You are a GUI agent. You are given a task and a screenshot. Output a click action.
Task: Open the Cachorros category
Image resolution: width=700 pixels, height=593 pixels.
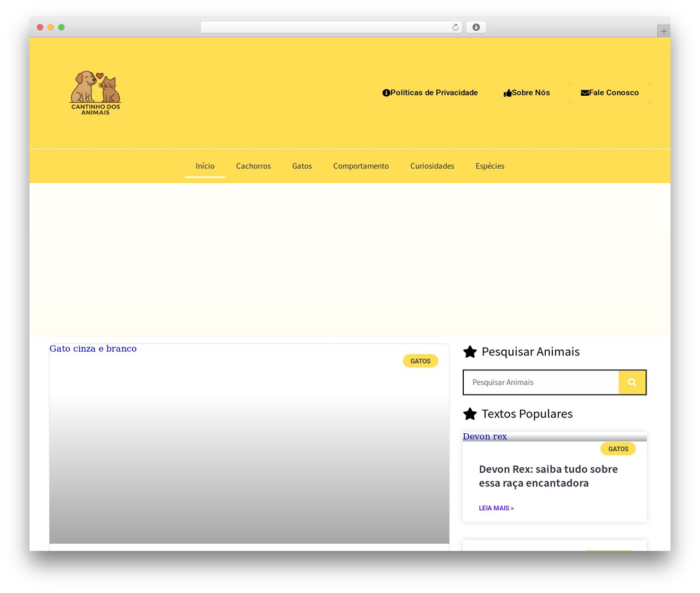(253, 166)
